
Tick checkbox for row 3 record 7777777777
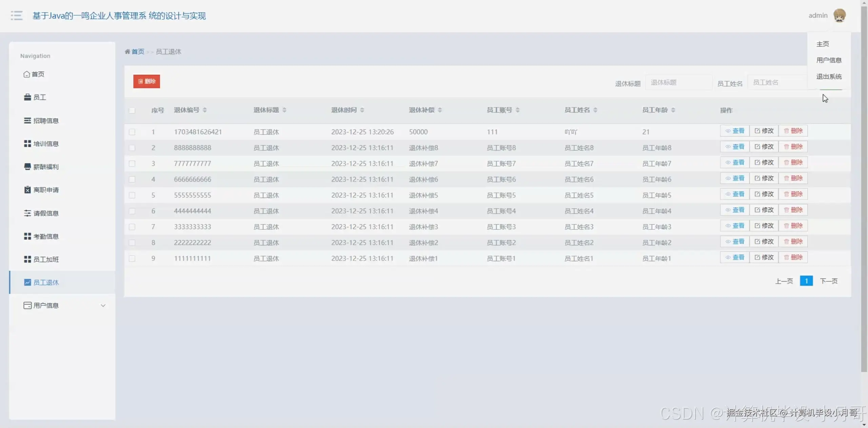coord(132,164)
